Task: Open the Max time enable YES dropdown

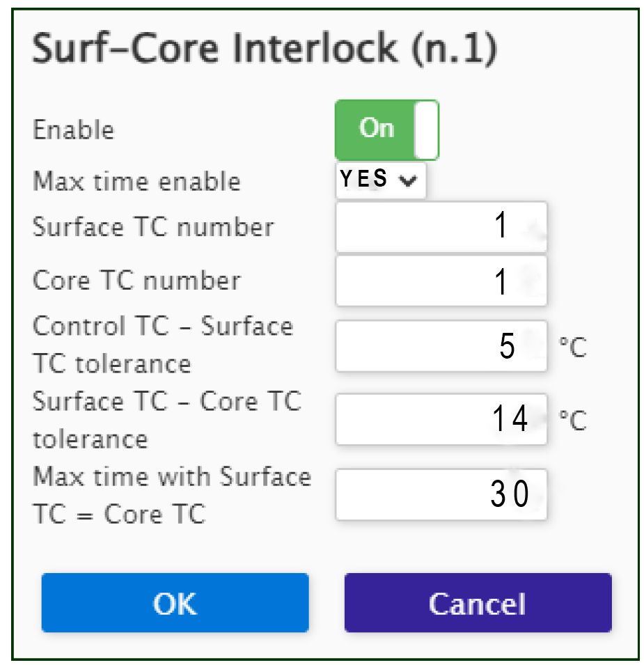Action: click(x=381, y=180)
